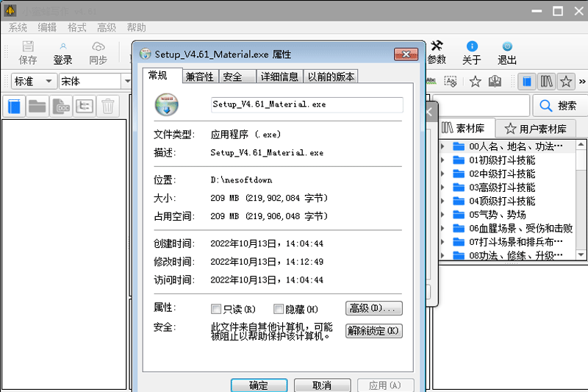
Task: Open the 高级 menu
Action: tap(107, 27)
